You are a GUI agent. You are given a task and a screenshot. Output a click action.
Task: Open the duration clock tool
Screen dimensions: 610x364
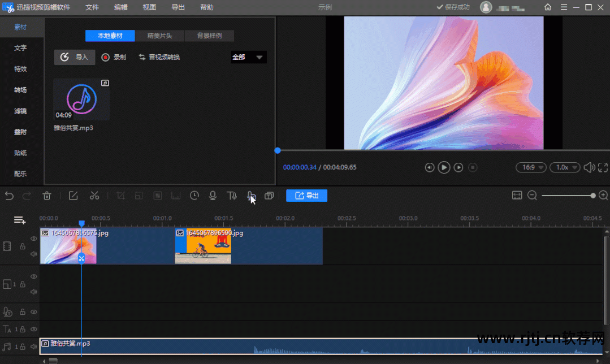[x=194, y=196]
